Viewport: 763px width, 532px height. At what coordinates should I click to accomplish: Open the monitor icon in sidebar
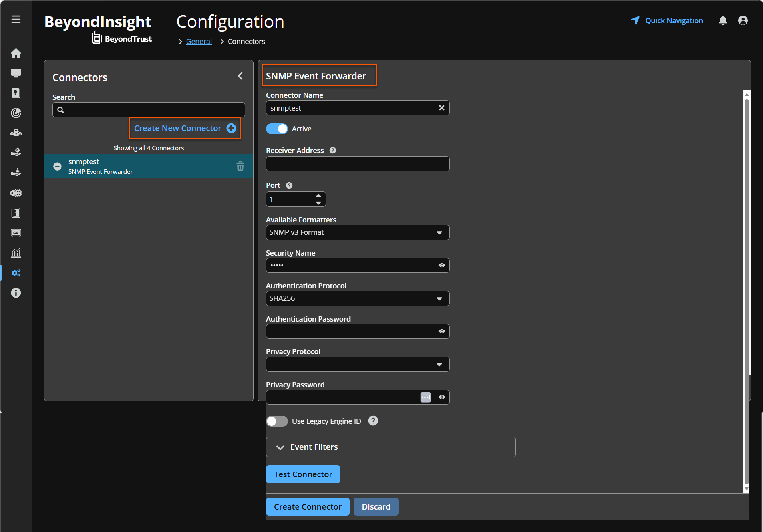(x=16, y=73)
